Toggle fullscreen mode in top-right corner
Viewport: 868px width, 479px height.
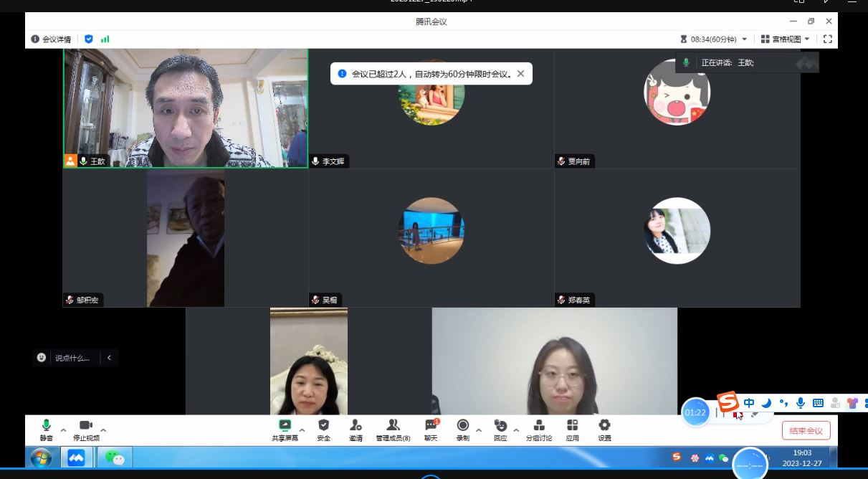tap(828, 39)
